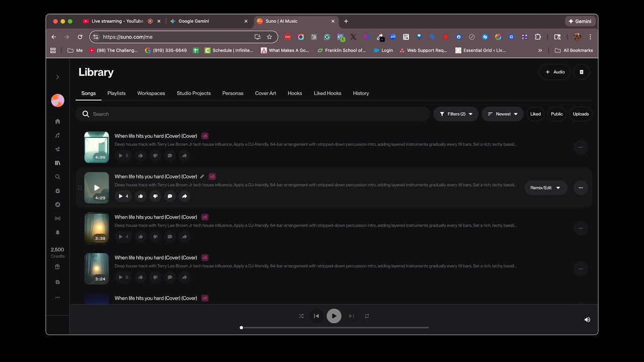Toggle the Liked filter chip
The width and height of the screenshot is (644, 362).
(535, 114)
